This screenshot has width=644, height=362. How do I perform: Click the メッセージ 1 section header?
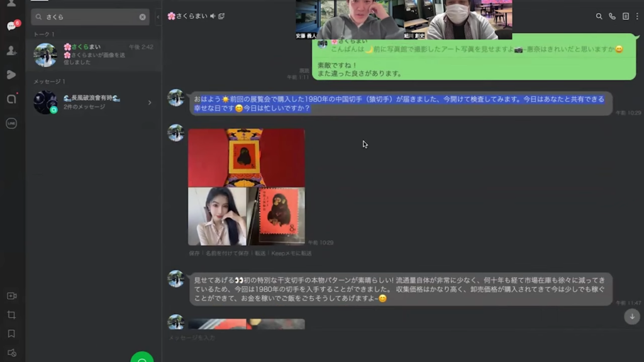tap(49, 82)
